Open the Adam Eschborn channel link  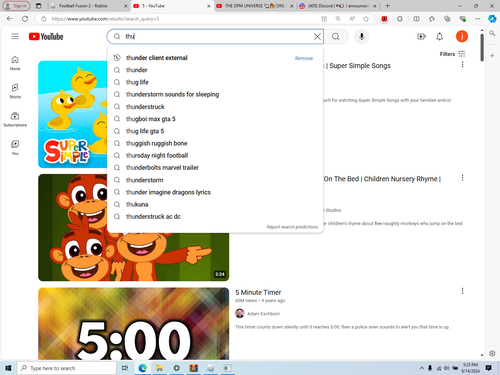click(x=263, y=314)
